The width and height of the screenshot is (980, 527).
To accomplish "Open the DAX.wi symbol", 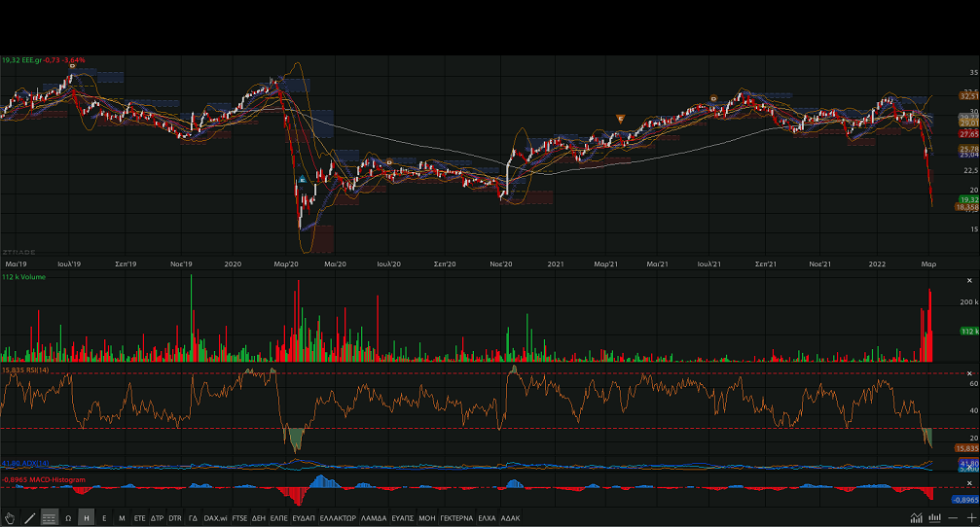I will (x=216, y=518).
